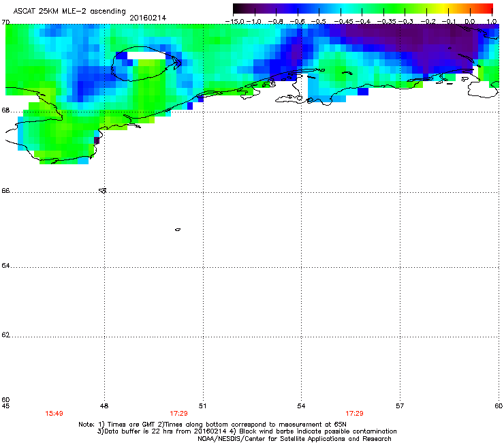
Task: Select the "-15.0" color scale label
Action: pos(235,22)
